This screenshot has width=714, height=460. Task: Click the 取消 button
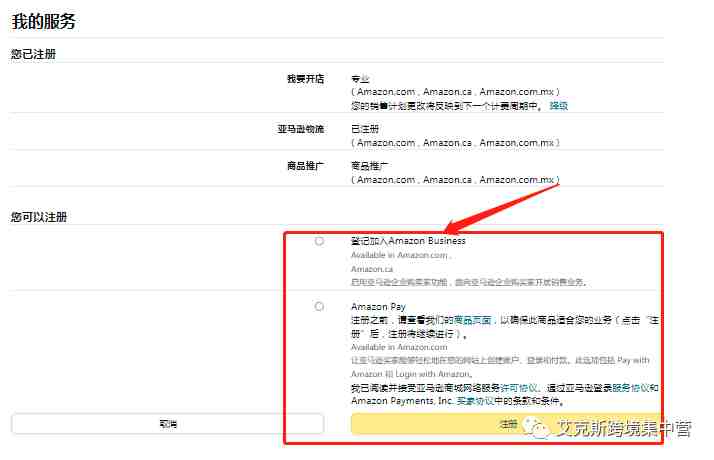click(168, 424)
